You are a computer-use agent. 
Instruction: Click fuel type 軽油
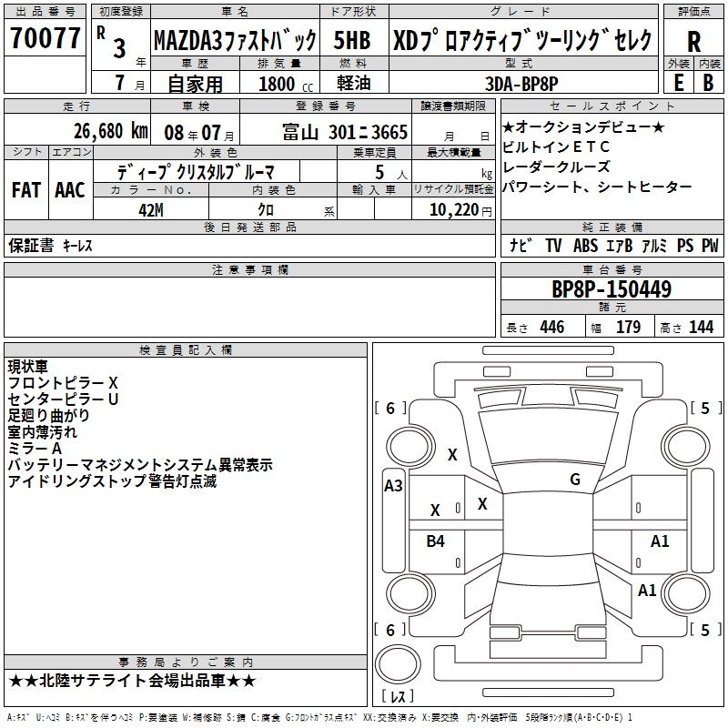[x=354, y=84]
